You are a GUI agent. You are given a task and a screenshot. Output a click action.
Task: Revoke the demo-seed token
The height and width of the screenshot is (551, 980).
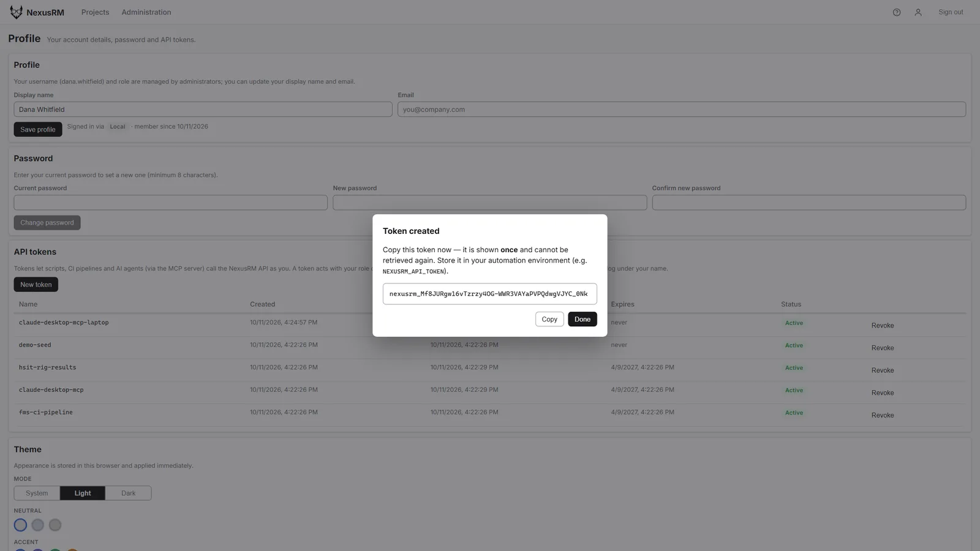883,348
